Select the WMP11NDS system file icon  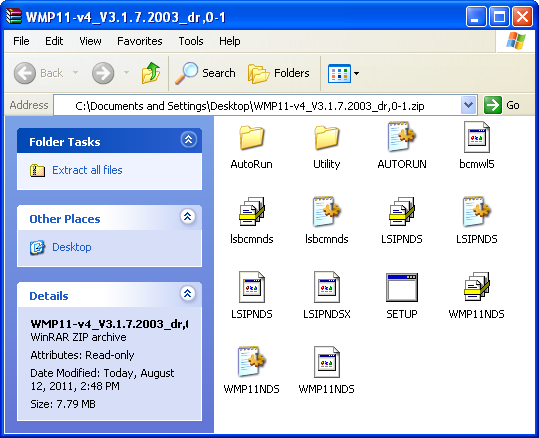tap(327, 362)
